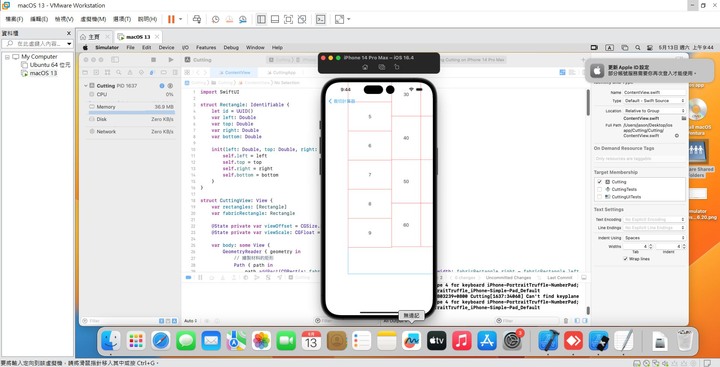Open Spotlight search in macOS menu bar
Screen dimensions: 720x367
[x=638, y=47]
